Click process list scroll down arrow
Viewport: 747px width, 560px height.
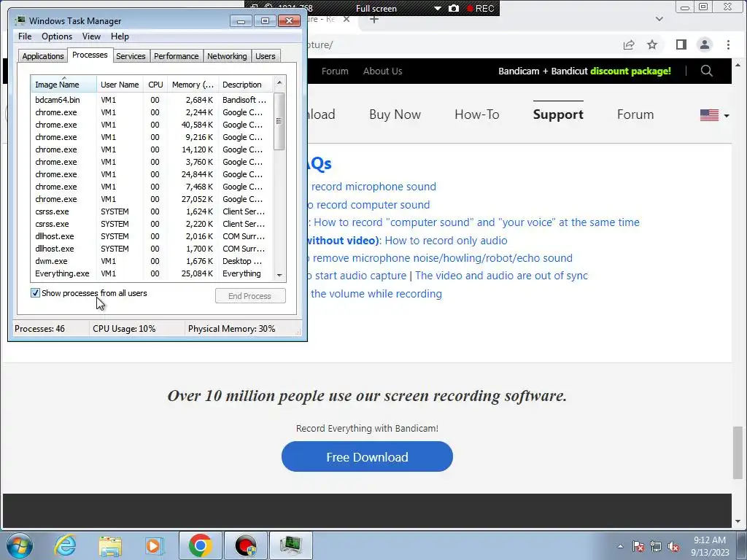tap(279, 275)
